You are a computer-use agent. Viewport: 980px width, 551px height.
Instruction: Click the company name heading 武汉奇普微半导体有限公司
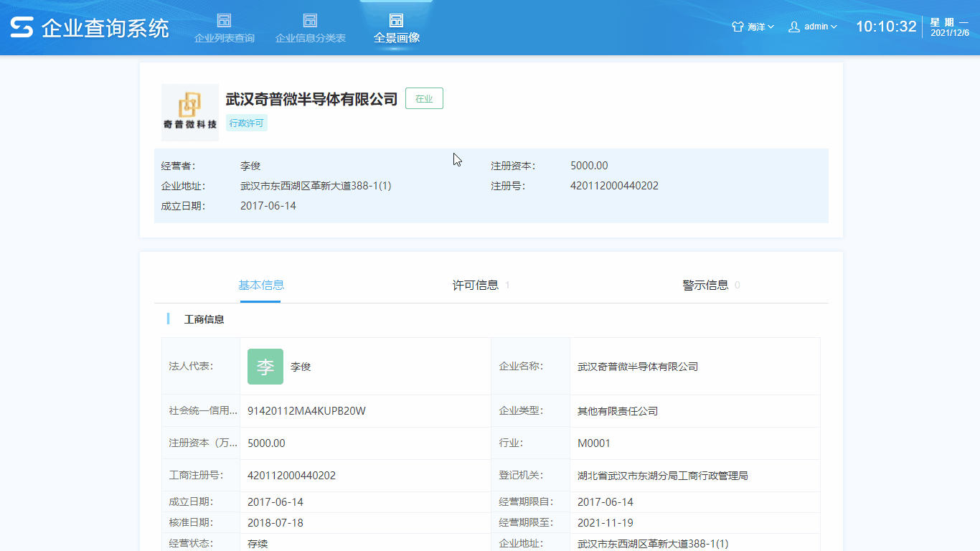tap(311, 99)
